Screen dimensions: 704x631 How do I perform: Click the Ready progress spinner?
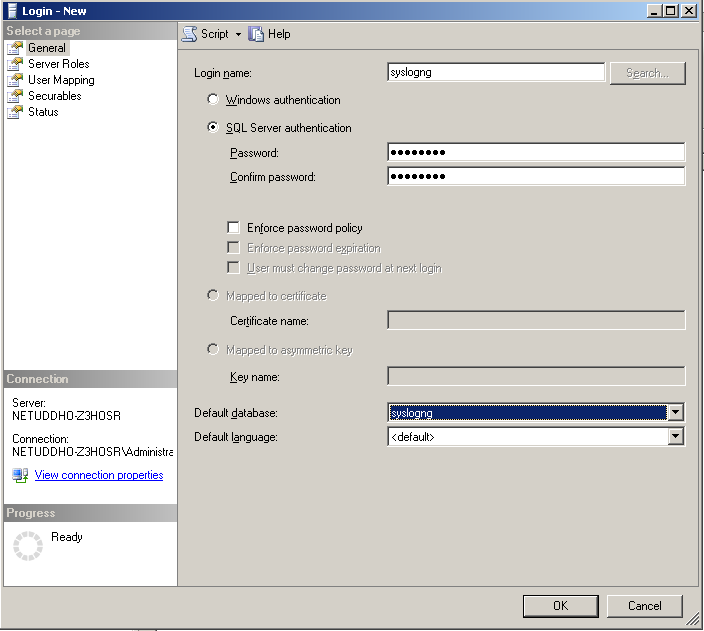pyautogui.click(x=28, y=546)
